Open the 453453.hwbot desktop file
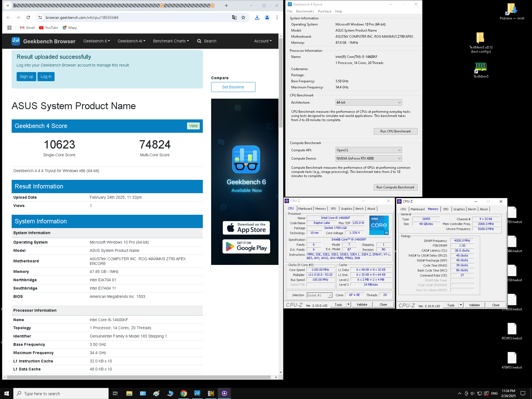 click(512, 331)
